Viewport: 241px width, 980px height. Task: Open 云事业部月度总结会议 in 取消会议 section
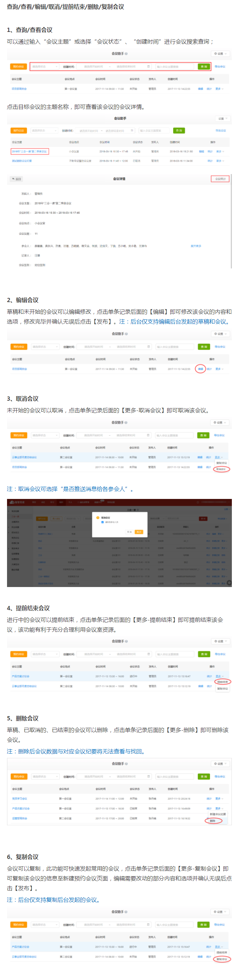click(24, 457)
